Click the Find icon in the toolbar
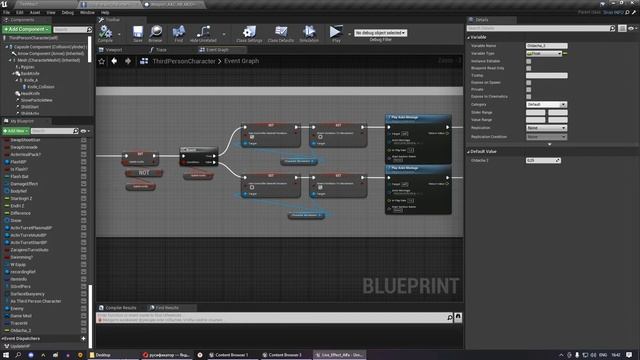 point(179,32)
